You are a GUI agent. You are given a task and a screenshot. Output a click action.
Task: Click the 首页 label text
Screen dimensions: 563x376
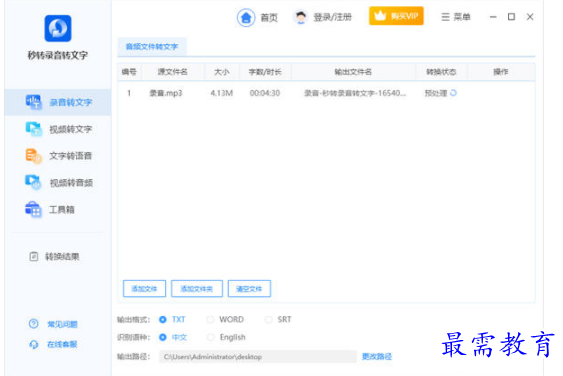pos(269,17)
